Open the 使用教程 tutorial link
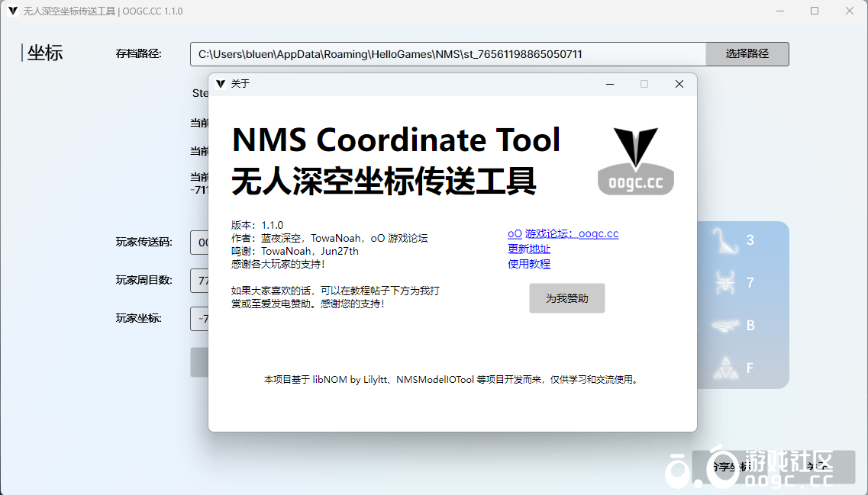The height and width of the screenshot is (495, 868). pyautogui.click(x=529, y=265)
